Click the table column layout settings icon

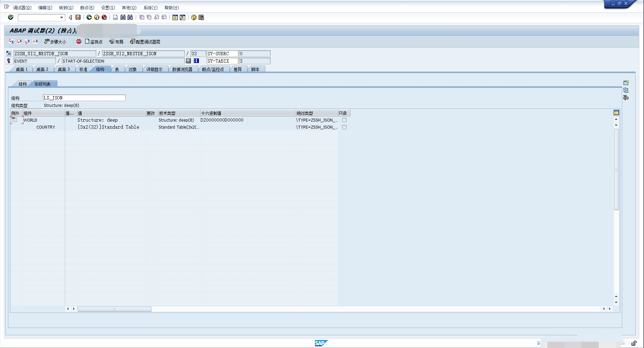(x=616, y=113)
